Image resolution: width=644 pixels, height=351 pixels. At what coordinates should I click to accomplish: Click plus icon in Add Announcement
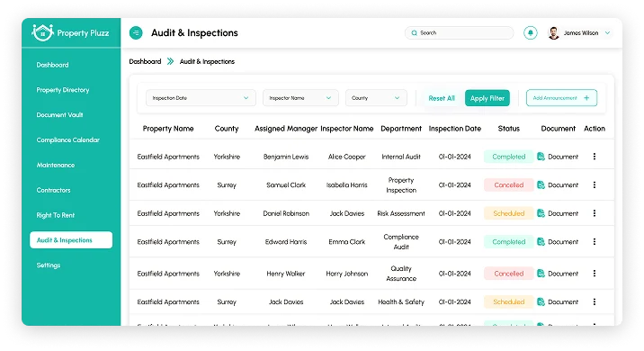586,98
